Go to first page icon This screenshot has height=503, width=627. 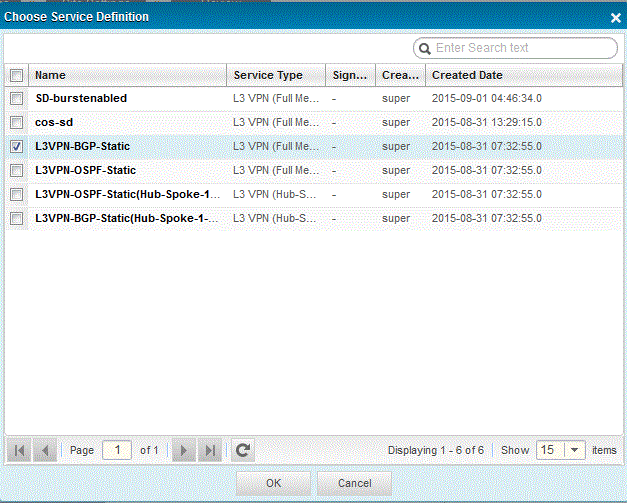pyautogui.click(x=19, y=450)
